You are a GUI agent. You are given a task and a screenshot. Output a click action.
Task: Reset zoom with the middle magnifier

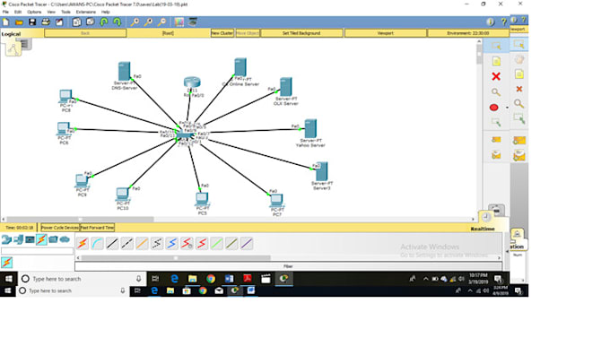coord(148,22)
